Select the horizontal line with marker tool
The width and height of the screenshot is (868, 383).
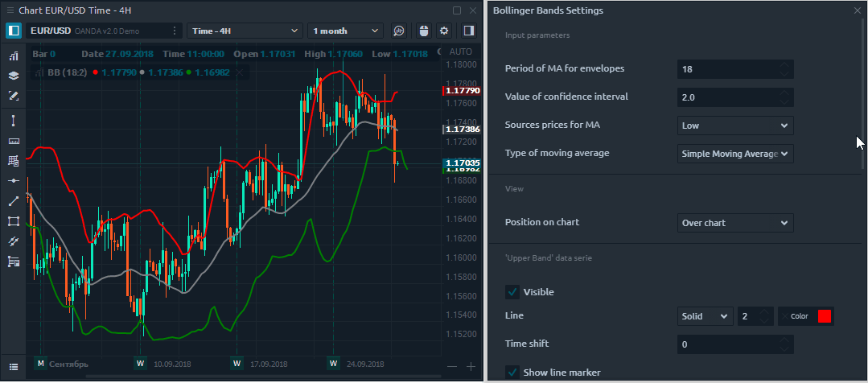coord(14,181)
